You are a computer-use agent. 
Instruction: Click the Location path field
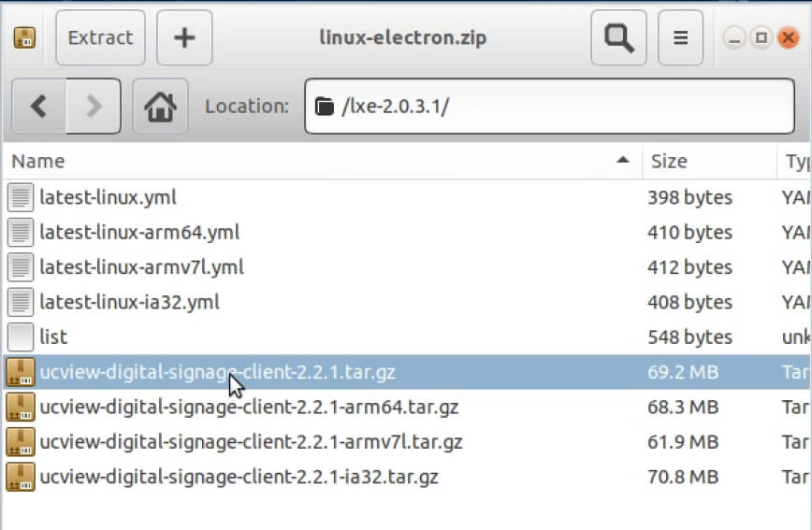pyautogui.click(x=549, y=107)
